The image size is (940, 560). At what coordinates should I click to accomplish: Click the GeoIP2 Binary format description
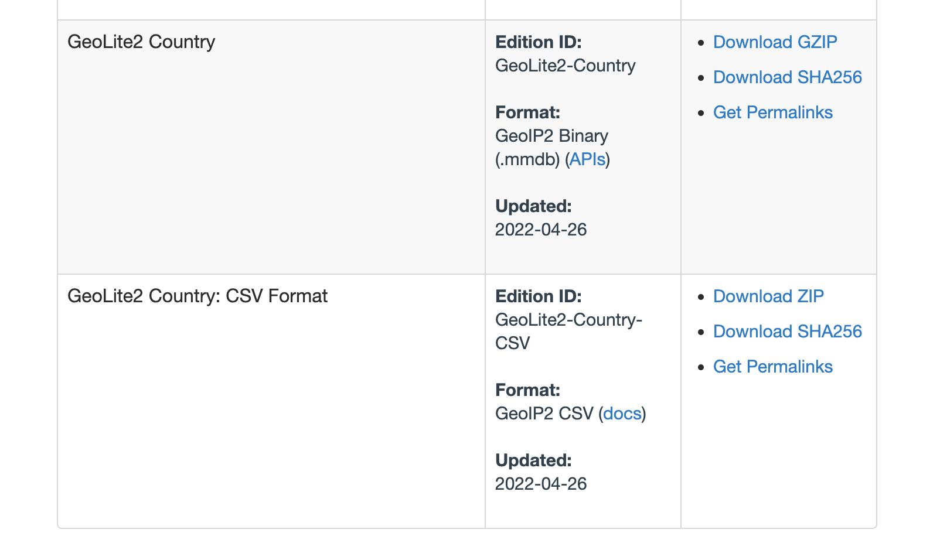point(551,135)
